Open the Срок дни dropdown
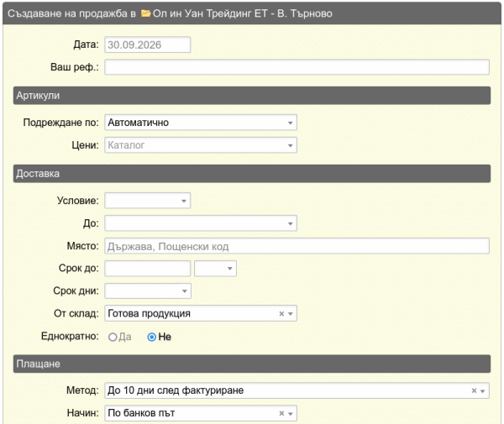This screenshot has height=424, width=504. click(x=148, y=291)
